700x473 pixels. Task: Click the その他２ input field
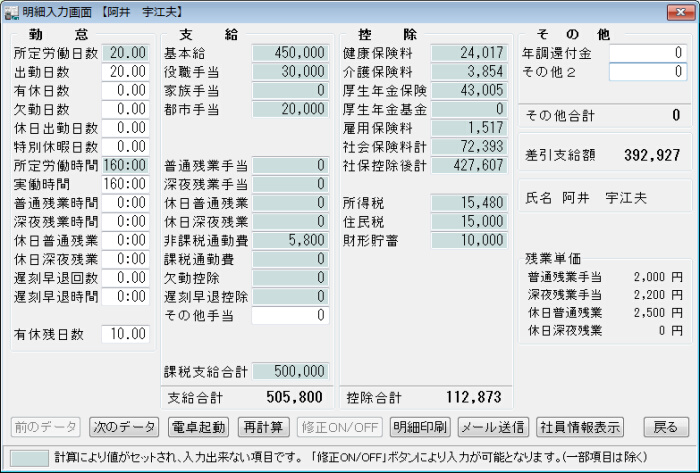click(648, 72)
